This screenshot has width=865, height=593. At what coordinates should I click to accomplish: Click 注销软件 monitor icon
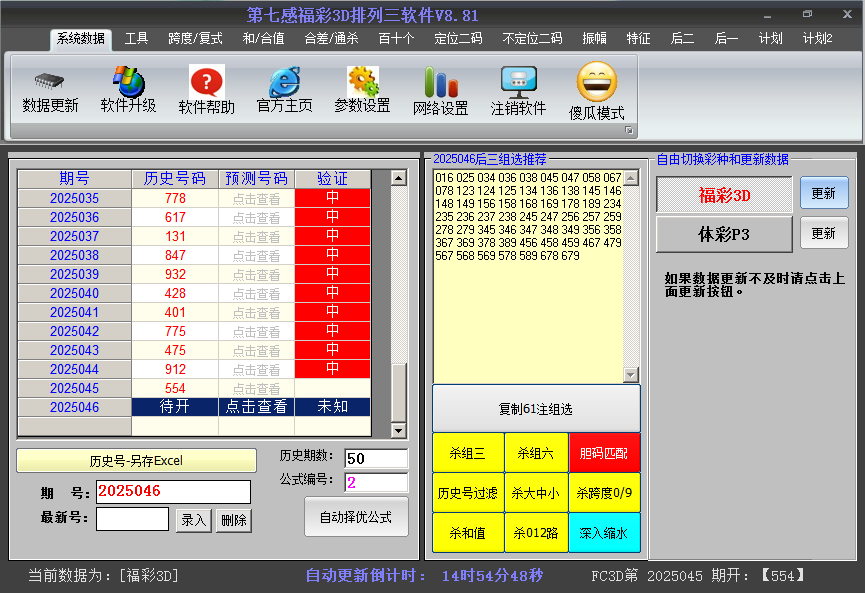[519, 82]
